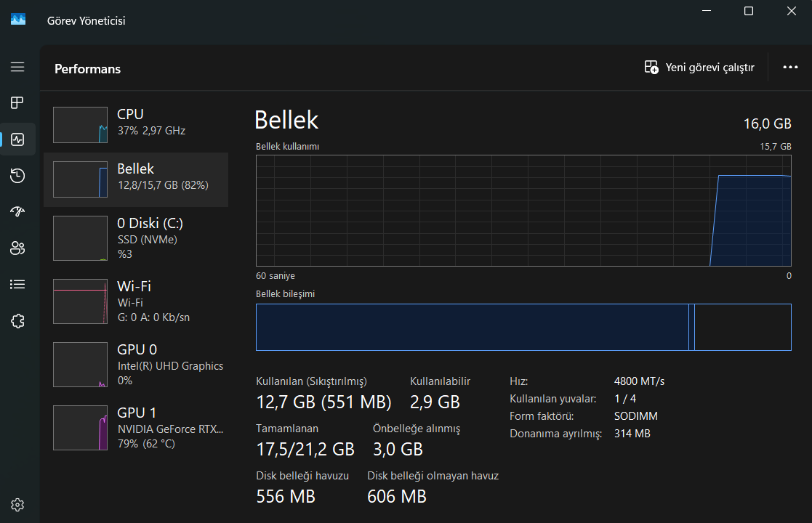The image size is (812, 523).
Task: Select the GPU 1 NVIDIA GeForce entry
Action: (136, 428)
